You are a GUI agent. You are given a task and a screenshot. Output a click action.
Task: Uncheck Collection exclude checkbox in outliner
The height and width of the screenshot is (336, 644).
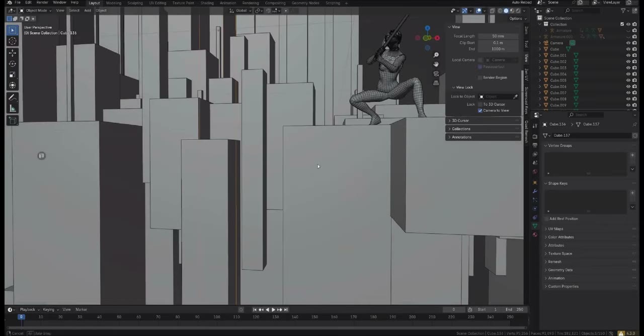[x=622, y=24]
